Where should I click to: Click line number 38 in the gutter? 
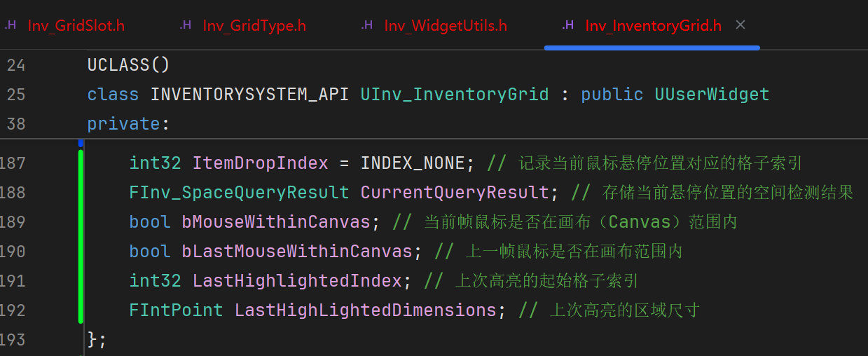[16, 123]
